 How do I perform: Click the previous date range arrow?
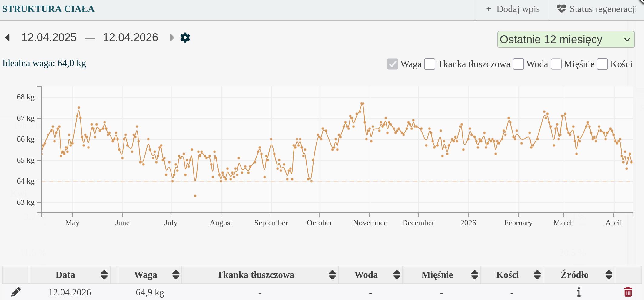coord(8,38)
